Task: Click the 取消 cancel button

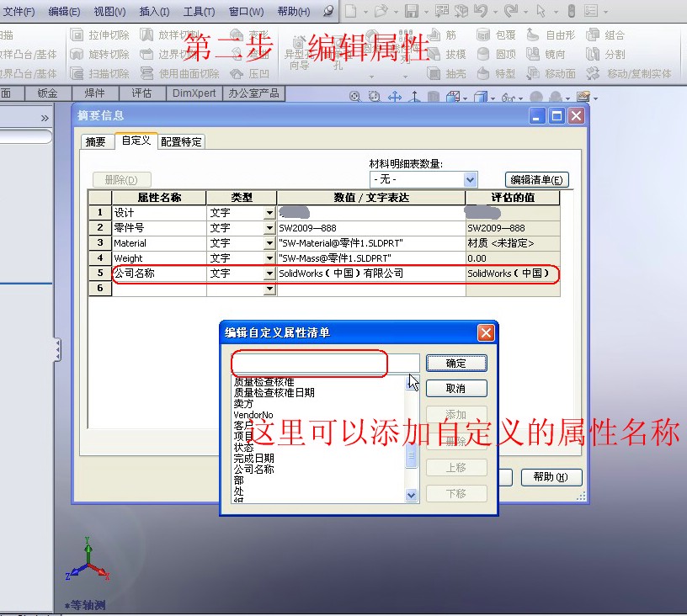Action: click(x=456, y=388)
